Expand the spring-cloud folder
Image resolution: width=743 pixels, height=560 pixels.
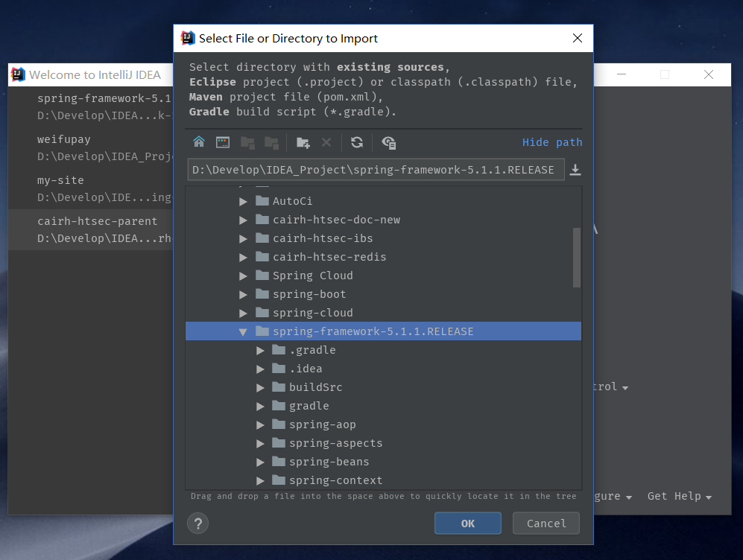coord(243,313)
